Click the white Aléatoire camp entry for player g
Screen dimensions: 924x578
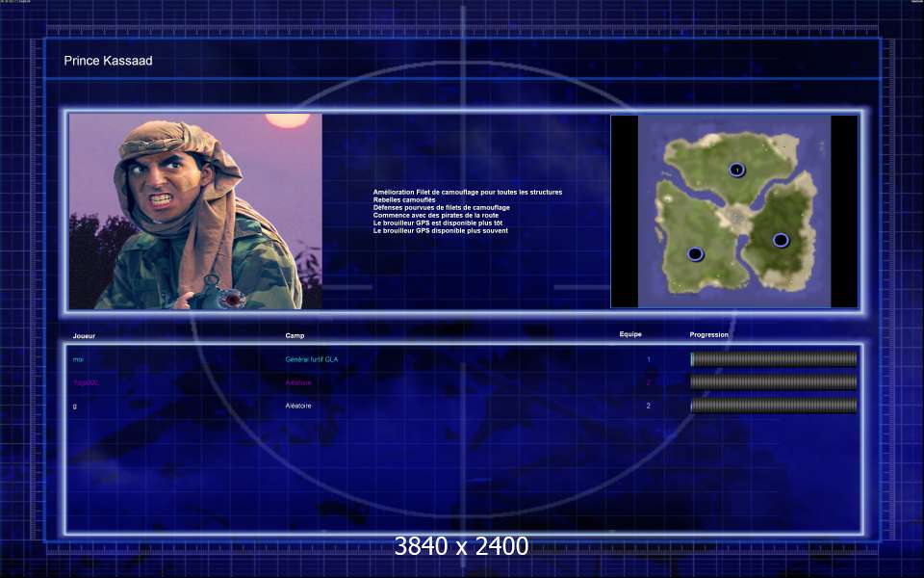pos(298,406)
